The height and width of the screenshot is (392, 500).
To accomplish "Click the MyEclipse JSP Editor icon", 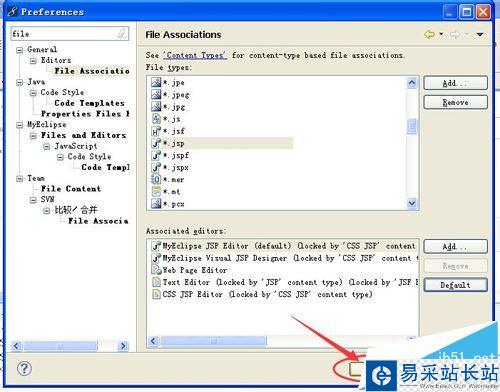I will click(x=156, y=246).
